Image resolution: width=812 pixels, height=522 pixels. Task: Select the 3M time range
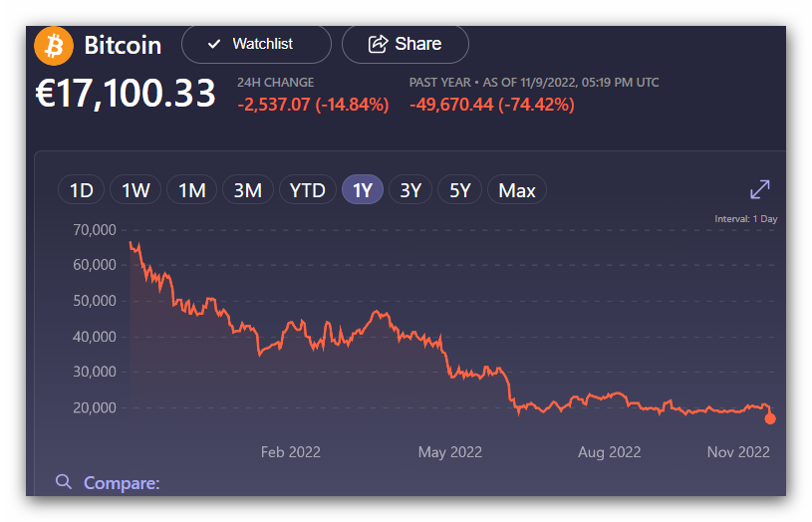247,190
